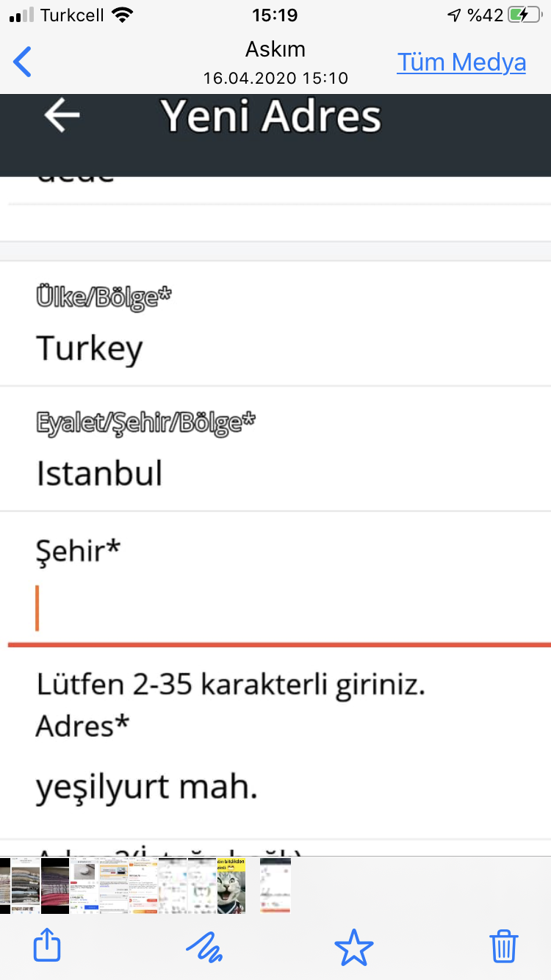Tap the blue back chevron
Image resolution: width=551 pixels, height=980 pixels.
tap(23, 62)
